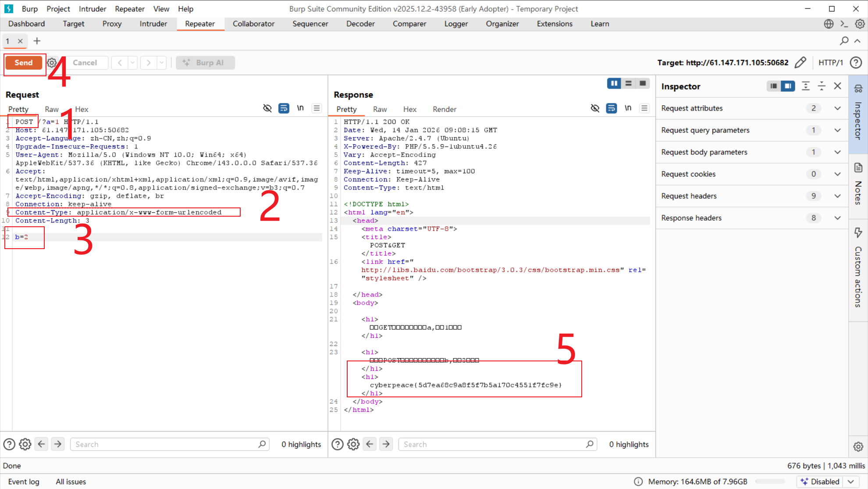Switch to side-by-side layout view

pos(614,83)
